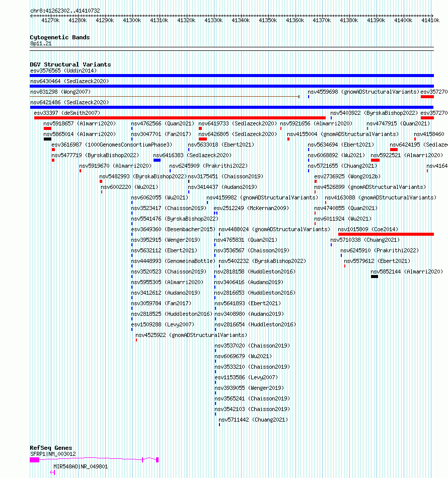This screenshot has width=448, height=478.
Task: Open nsv6419733 (Sedlazeck2020) variant
Action: click(238, 123)
